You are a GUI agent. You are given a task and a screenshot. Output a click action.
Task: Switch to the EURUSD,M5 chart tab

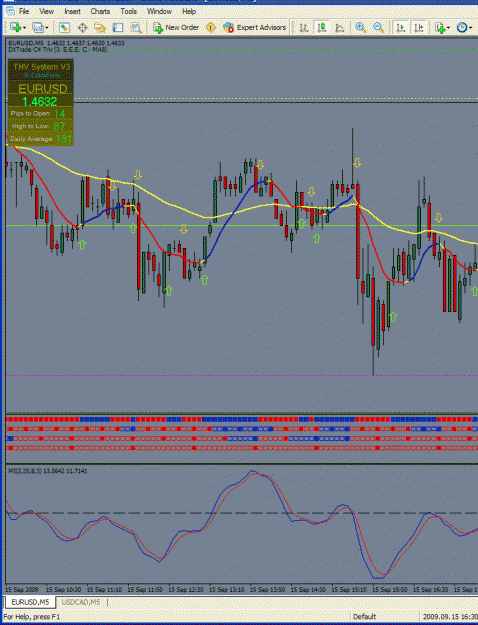pos(30,602)
